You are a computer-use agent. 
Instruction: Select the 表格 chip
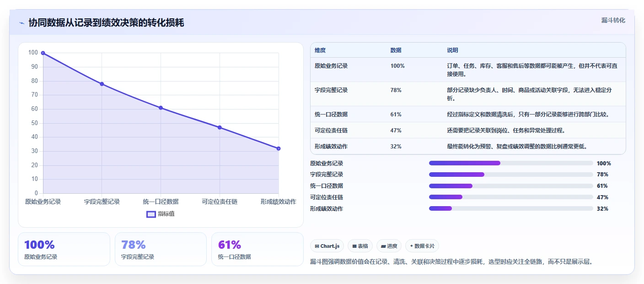[360, 246]
